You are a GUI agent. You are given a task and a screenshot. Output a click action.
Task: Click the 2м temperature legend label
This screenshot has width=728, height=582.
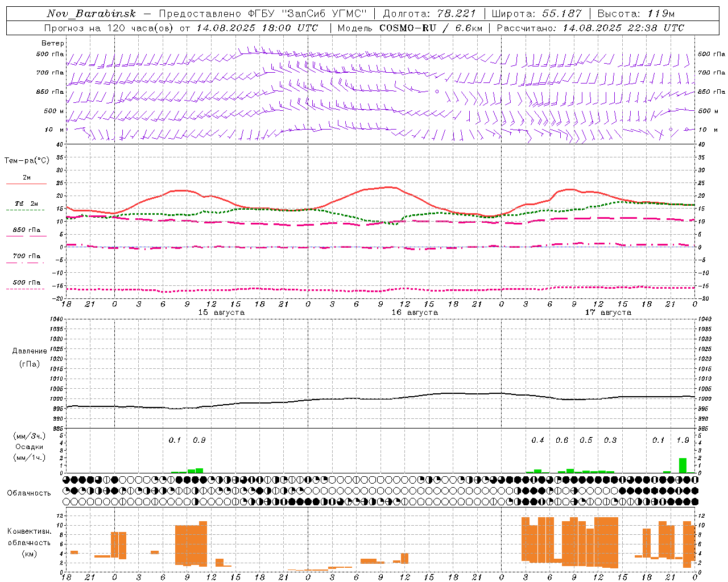27,177
